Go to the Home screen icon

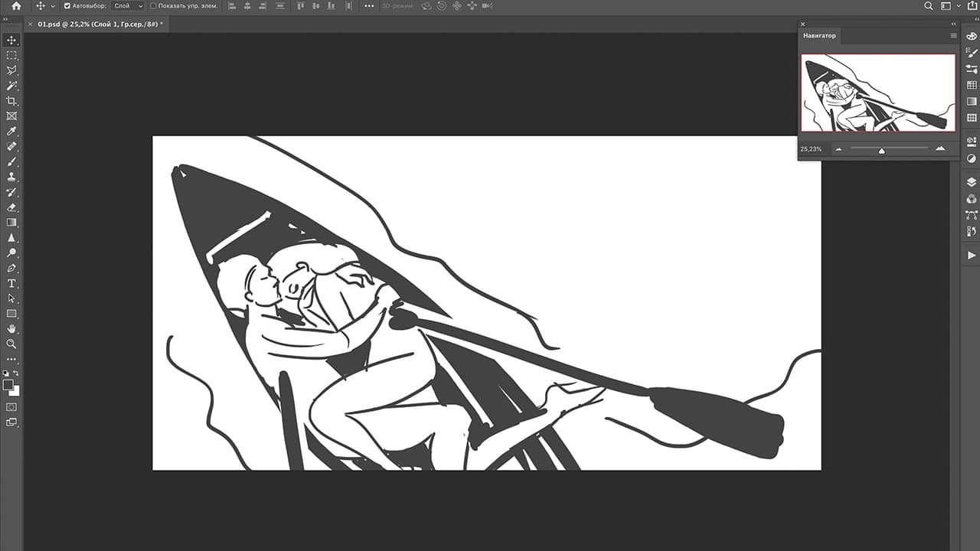point(16,5)
